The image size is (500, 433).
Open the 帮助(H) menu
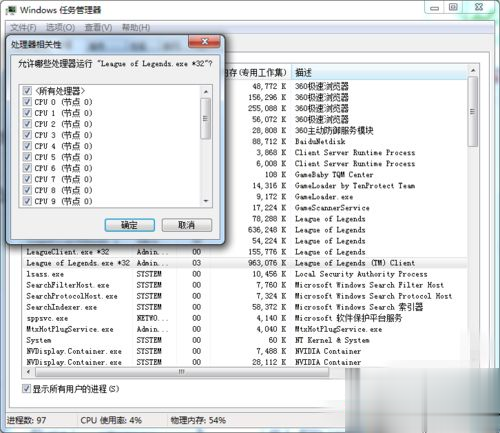coord(136,27)
